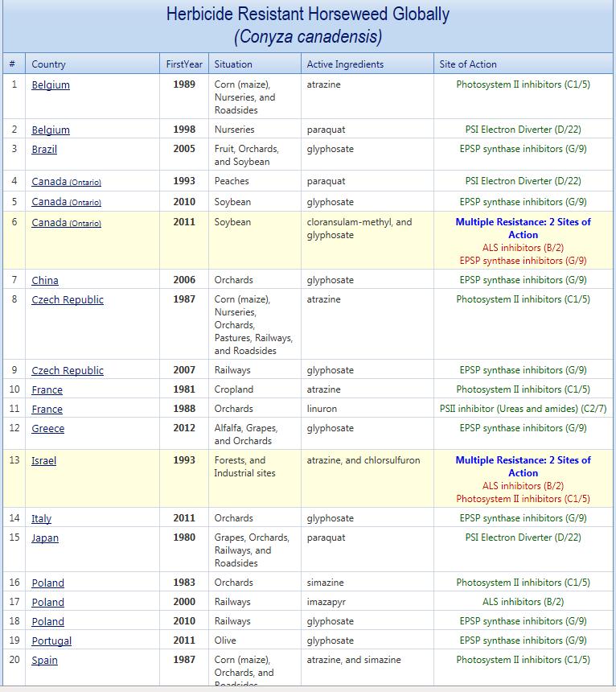Open the Belgium link in row 2
616x692 pixels.
click(x=51, y=130)
